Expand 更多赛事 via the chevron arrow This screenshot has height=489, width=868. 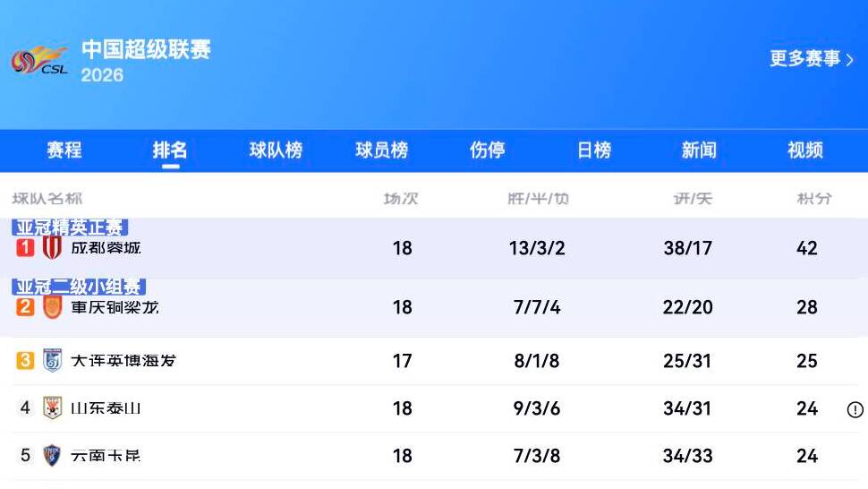pos(850,59)
